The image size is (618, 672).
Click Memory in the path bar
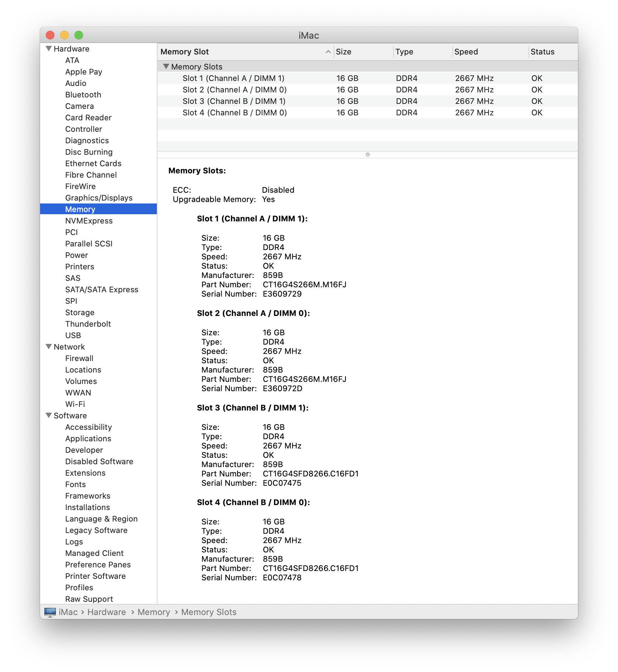154,612
